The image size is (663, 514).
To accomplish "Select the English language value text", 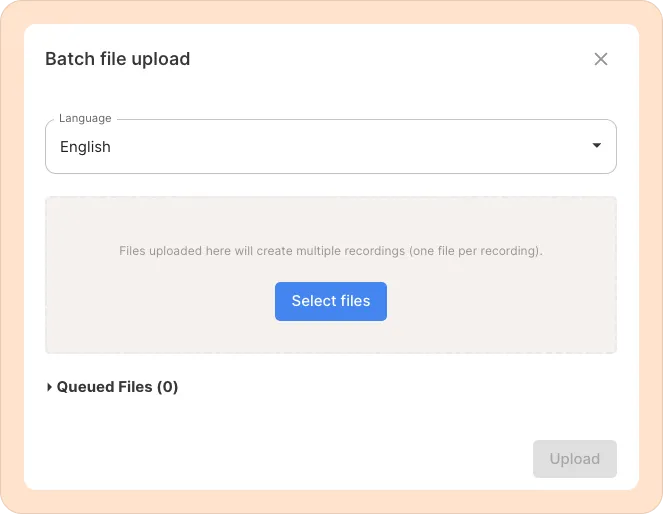I will click(x=85, y=147).
